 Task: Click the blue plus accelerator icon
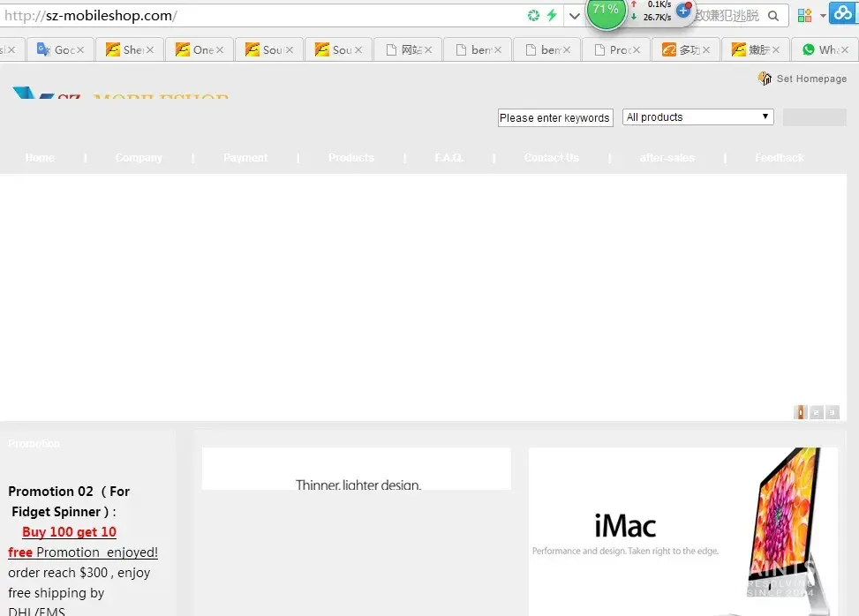[x=683, y=11]
